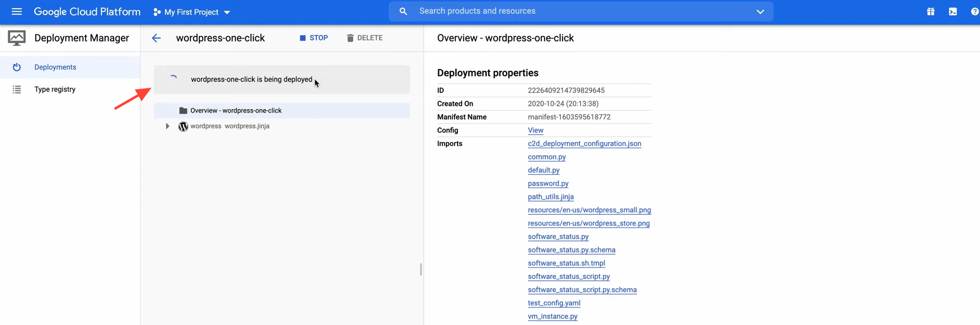Open the software_status.py link
Viewport: 980px width, 325px height.
(558, 237)
